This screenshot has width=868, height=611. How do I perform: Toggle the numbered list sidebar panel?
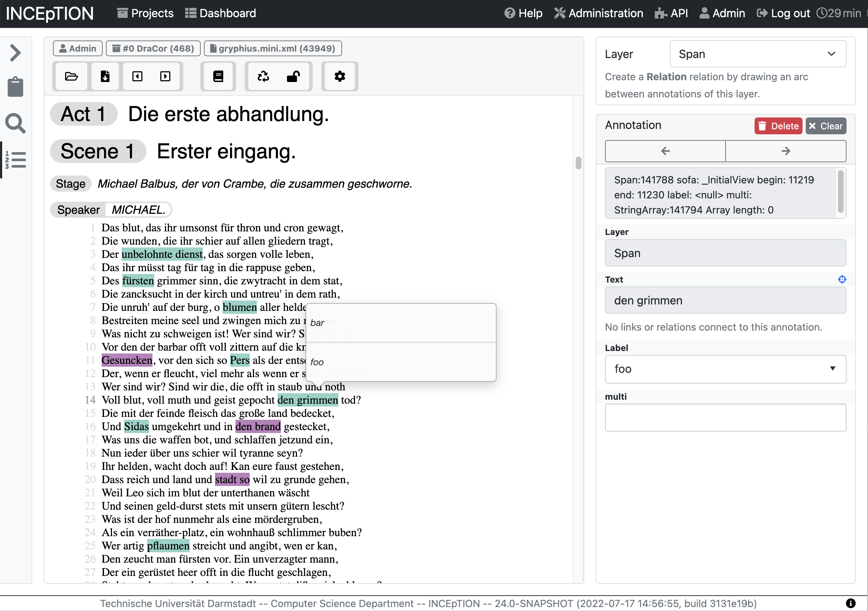click(x=15, y=160)
